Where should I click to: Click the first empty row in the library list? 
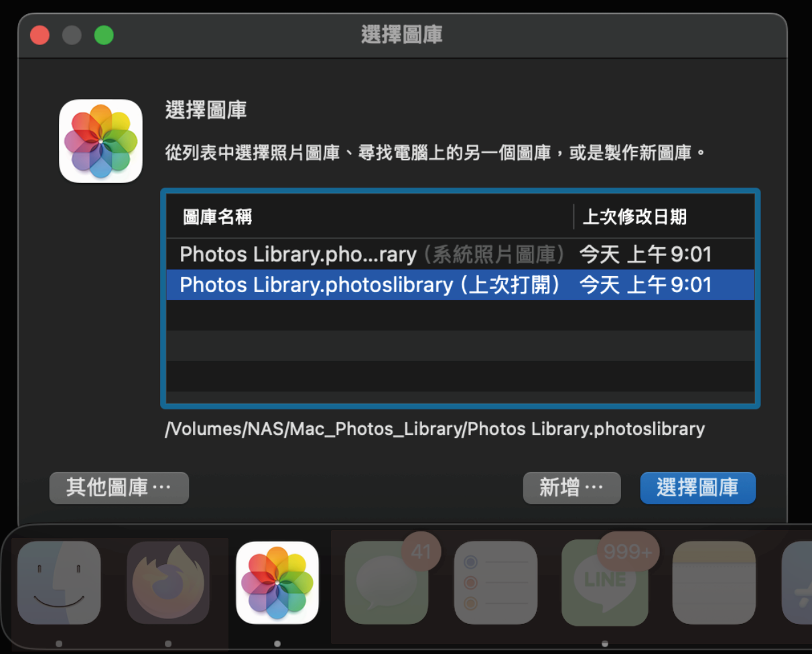pos(460,315)
